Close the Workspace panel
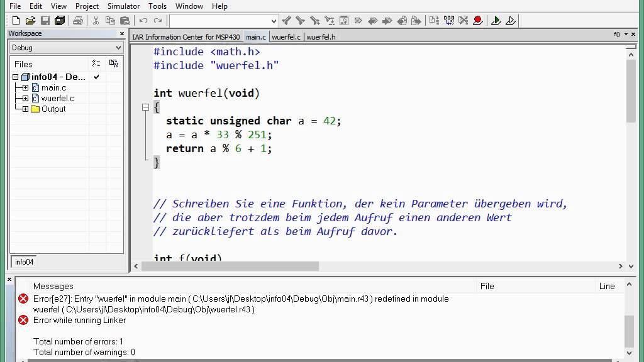 click(x=122, y=34)
